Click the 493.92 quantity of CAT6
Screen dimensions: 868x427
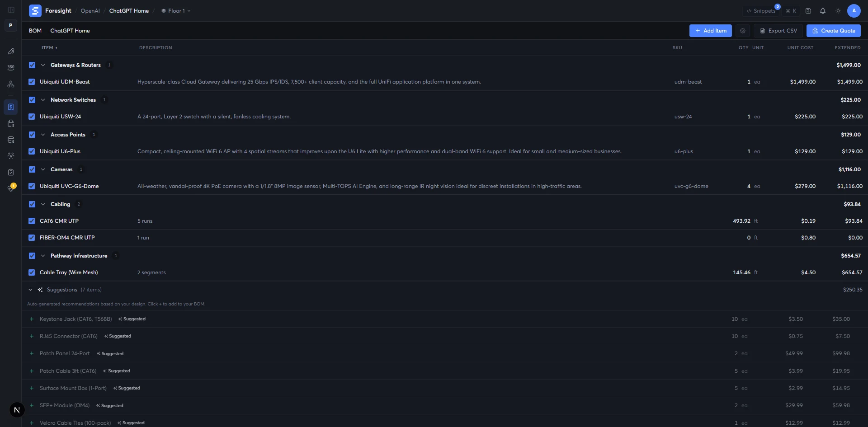pos(741,221)
